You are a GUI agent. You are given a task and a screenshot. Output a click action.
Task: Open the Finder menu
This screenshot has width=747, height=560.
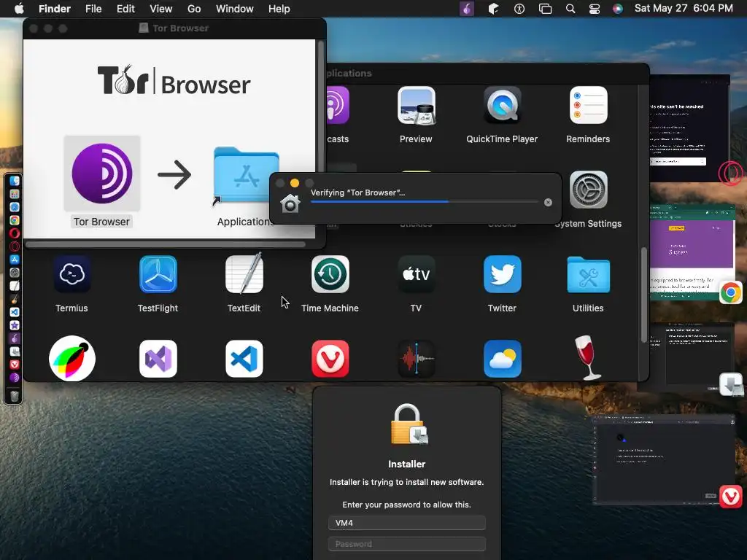tap(54, 9)
